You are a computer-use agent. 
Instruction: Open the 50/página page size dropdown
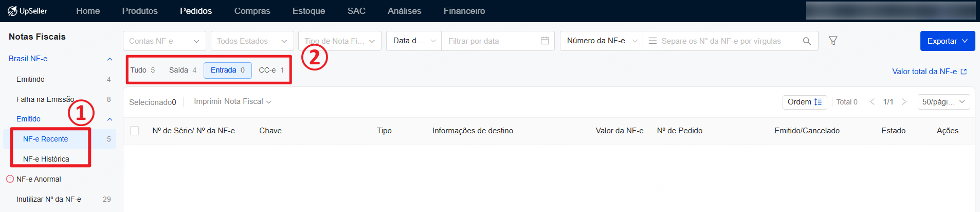[x=943, y=102]
